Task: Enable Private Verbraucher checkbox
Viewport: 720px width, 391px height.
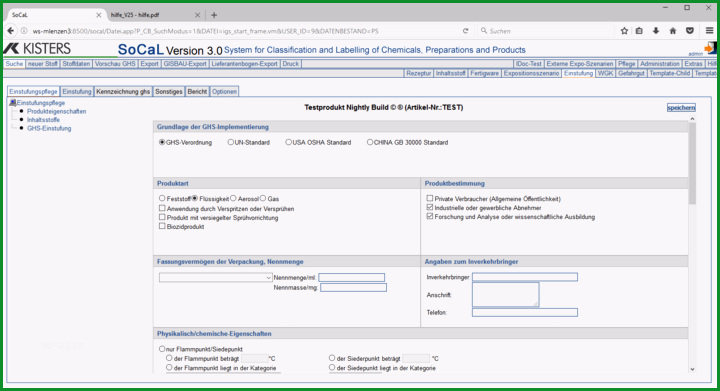Action: 430,198
